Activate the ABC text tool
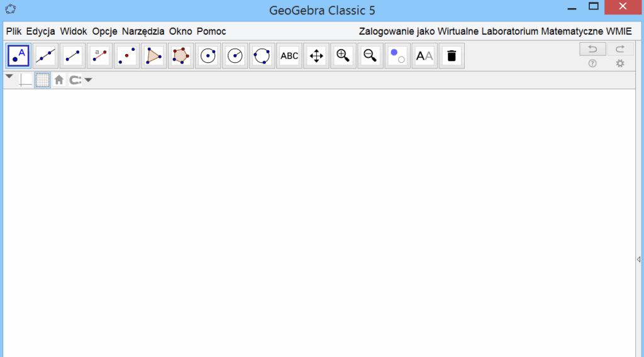644x357 pixels. coord(289,56)
